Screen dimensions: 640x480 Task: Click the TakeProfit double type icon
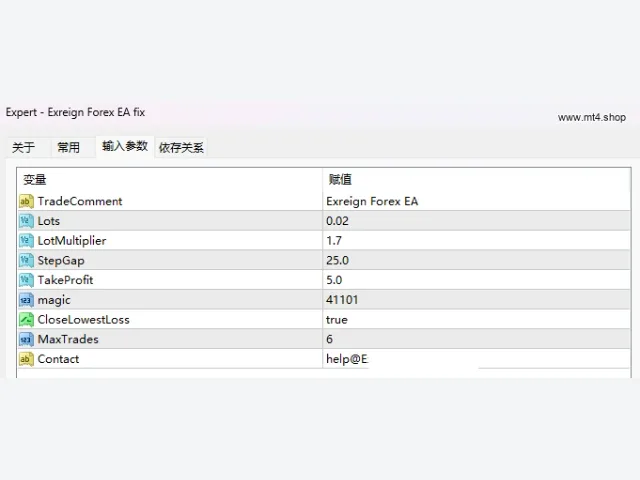click(x=26, y=280)
